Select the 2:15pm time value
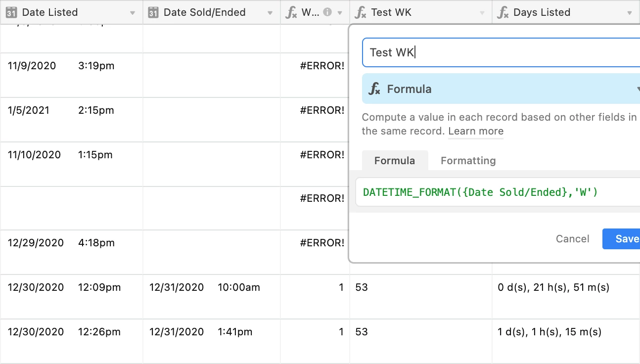The height and width of the screenshot is (364, 640). coord(96,110)
